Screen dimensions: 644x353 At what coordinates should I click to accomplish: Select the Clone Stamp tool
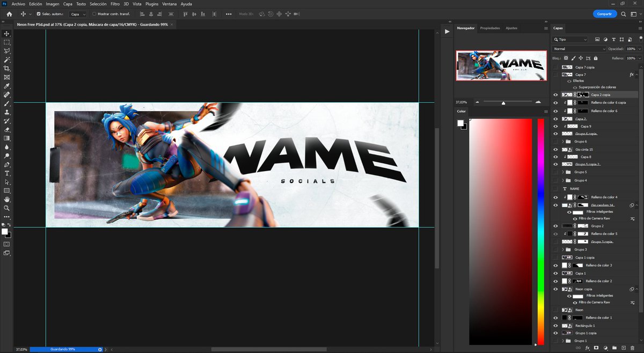6,112
